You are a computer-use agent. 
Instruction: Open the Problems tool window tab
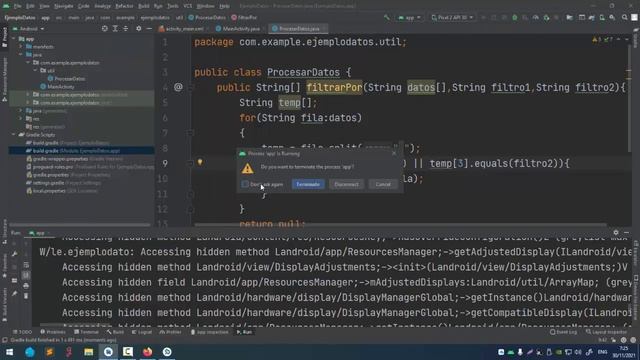53,332
